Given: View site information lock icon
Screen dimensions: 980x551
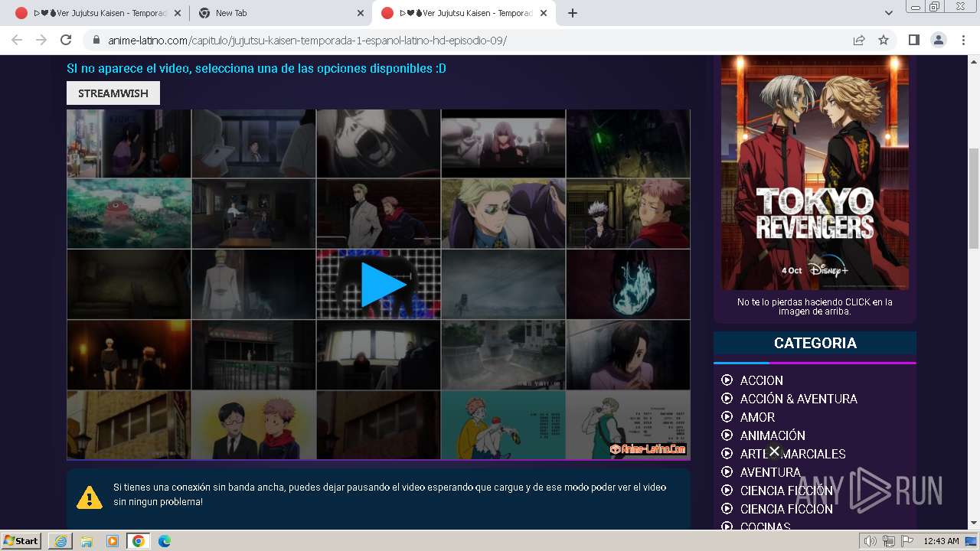Looking at the screenshot, I should click(x=96, y=41).
